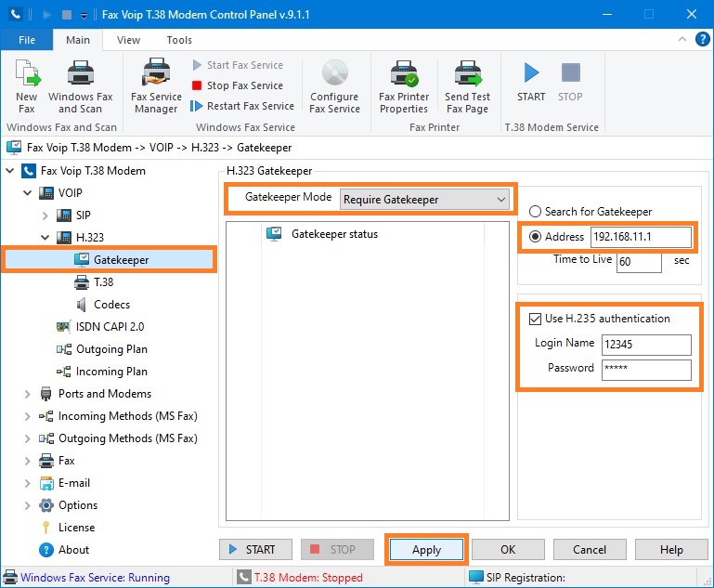The height and width of the screenshot is (588, 714).
Task: Open Fax Printer Properties
Action: tap(404, 86)
